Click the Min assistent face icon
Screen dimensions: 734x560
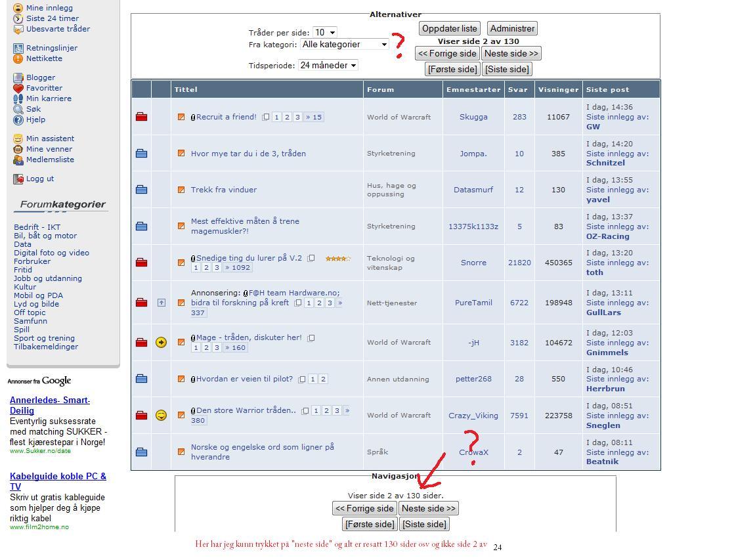coord(18,139)
